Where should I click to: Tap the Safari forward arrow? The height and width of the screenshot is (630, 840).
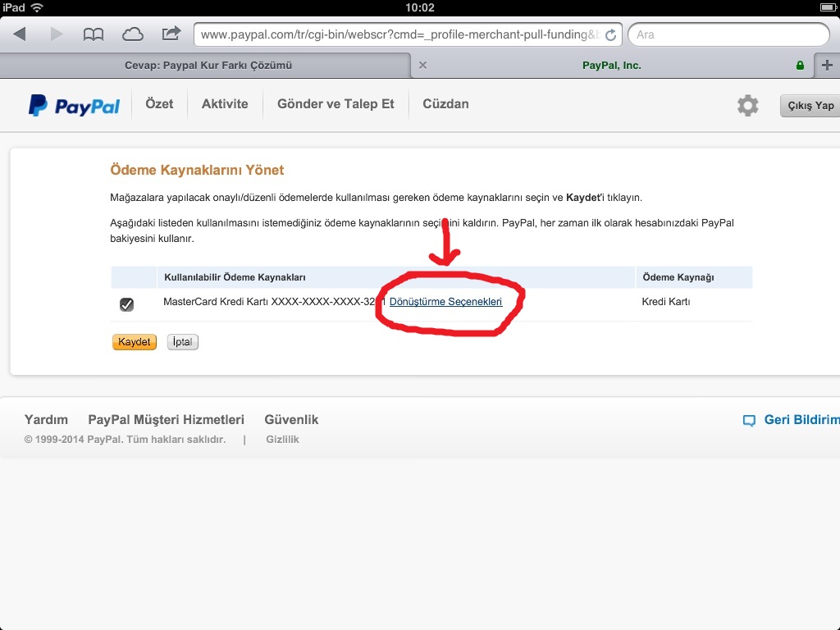57,34
